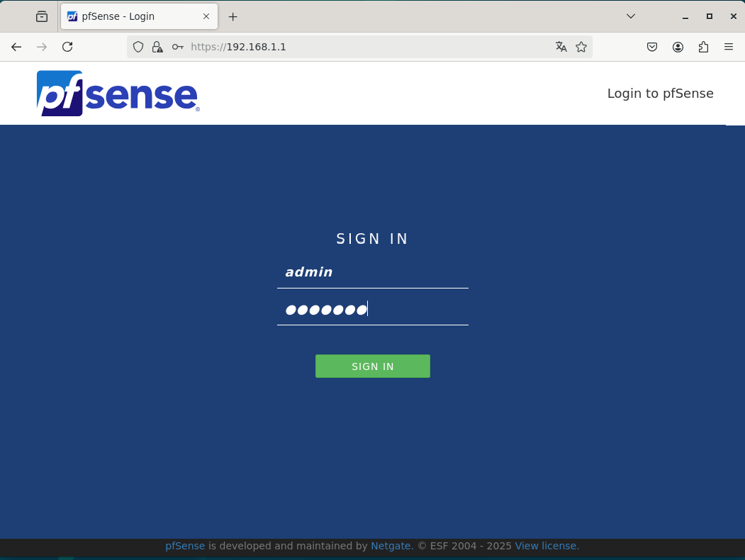The width and height of the screenshot is (745, 560).
Task: Reload the current page
Action: 67,47
